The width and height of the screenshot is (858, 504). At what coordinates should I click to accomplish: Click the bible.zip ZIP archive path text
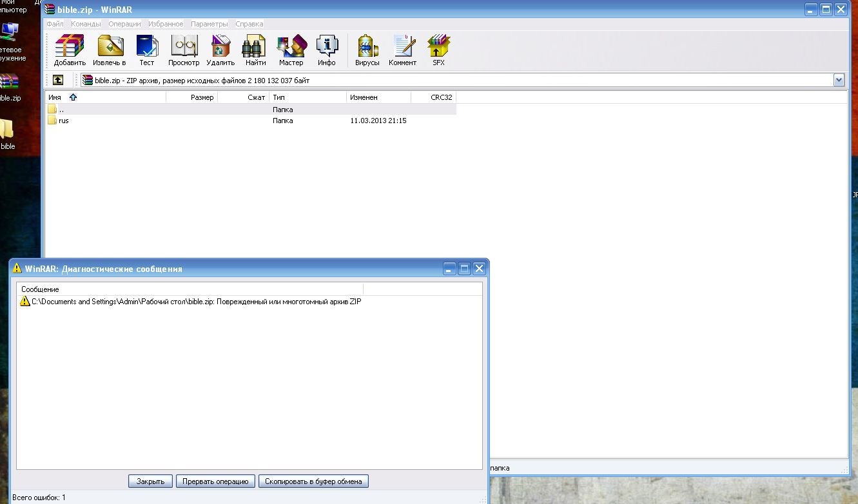click(x=202, y=81)
